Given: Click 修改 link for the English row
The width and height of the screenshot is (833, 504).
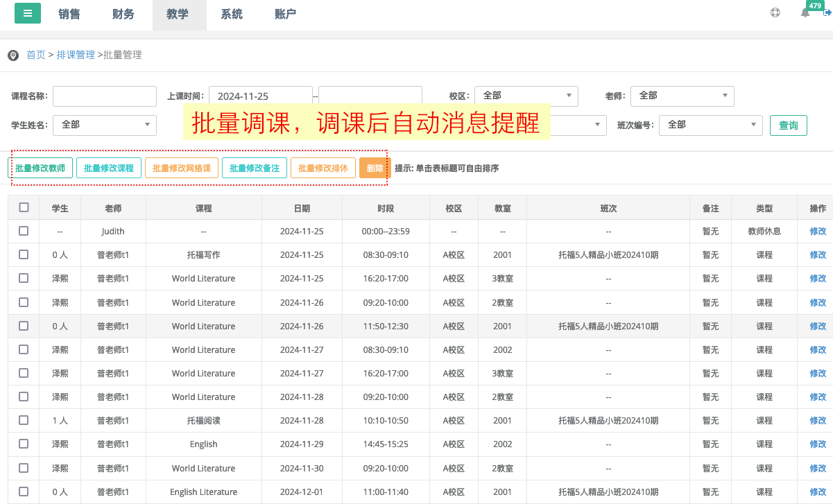Looking at the screenshot, I should [818, 444].
